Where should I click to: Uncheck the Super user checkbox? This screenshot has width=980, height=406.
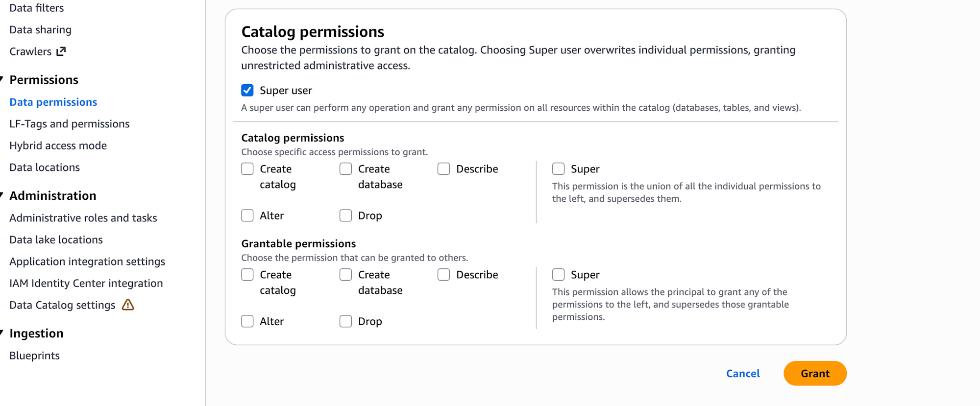[247, 90]
